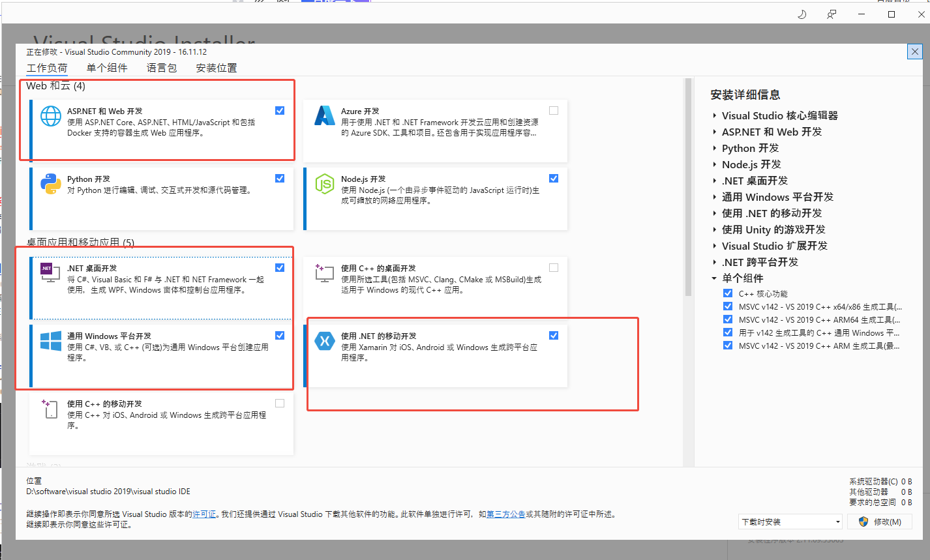Switch to the 语言包 tab
Viewport: 930px width, 560px height.
click(162, 68)
